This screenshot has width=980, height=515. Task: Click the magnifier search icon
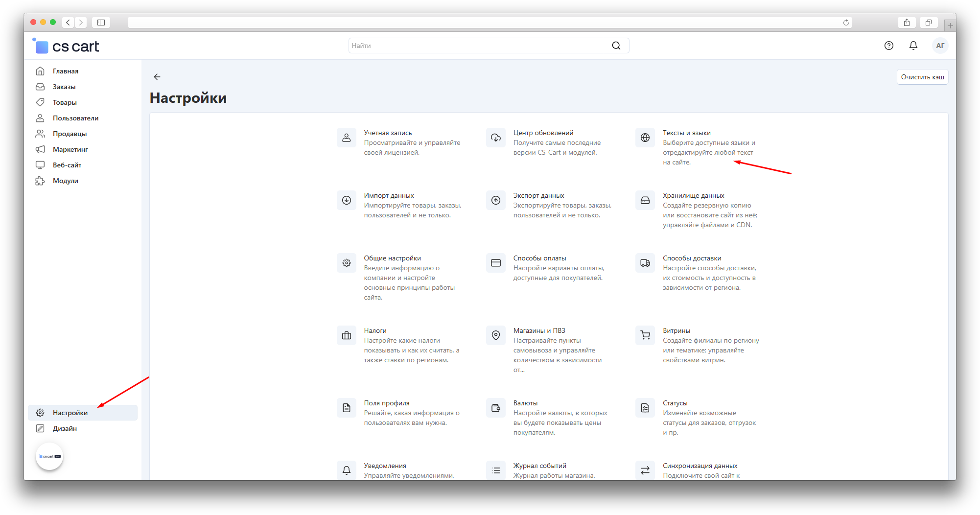[x=616, y=46]
